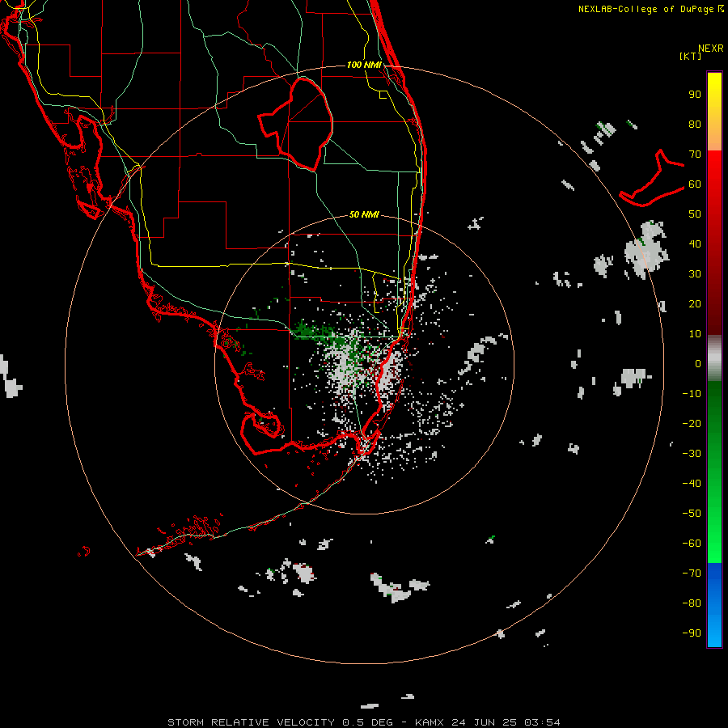This screenshot has height=728, width=728.
Task: Click the -80 value on the velocity scale
Action: (692, 603)
